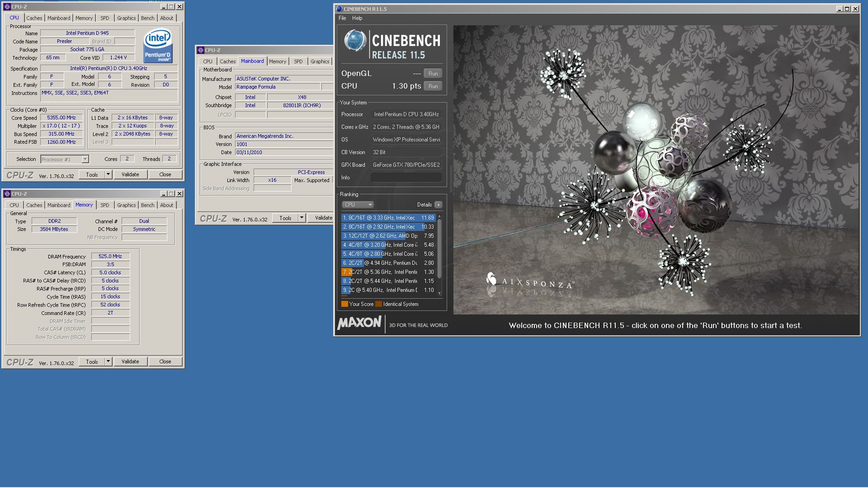This screenshot has width=868, height=488.
Task: Open About tab in top-left CPU-Z window
Action: coord(167,18)
